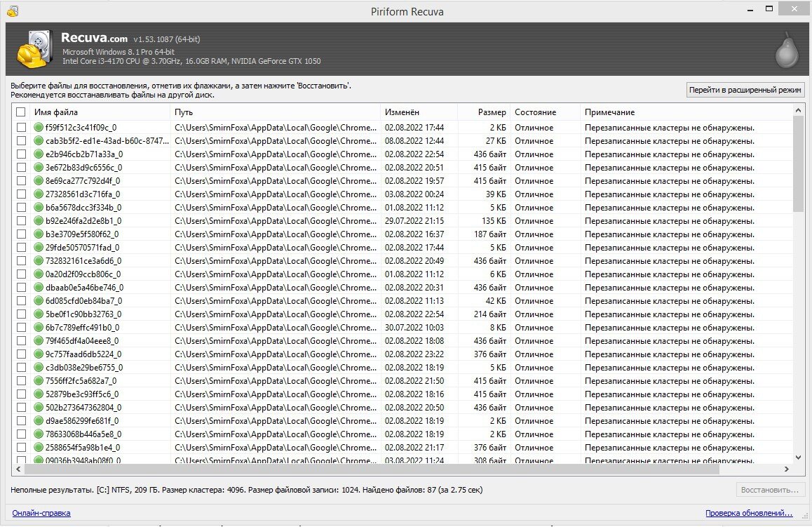Click date 08.08.2022 12:44
Screen dimensions: 812x527
414,140
